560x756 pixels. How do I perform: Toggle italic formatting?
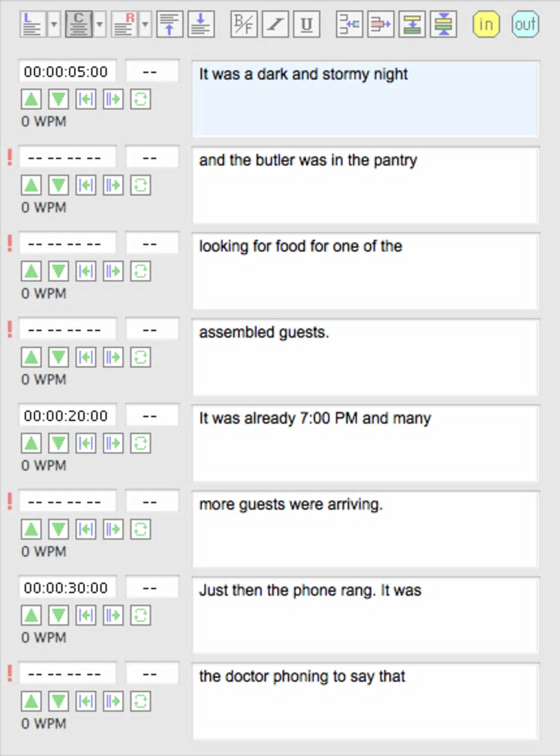coord(275,24)
